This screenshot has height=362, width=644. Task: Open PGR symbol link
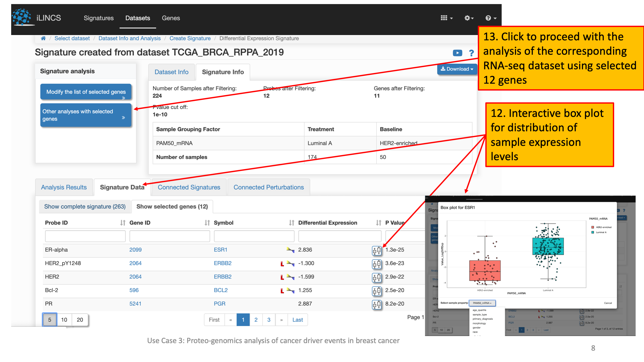click(x=219, y=304)
